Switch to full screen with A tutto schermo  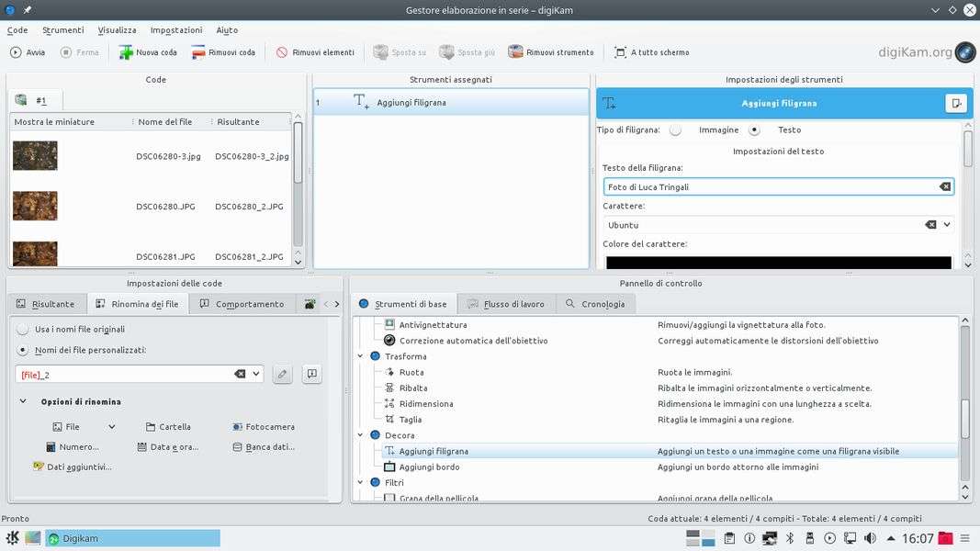coord(651,52)
